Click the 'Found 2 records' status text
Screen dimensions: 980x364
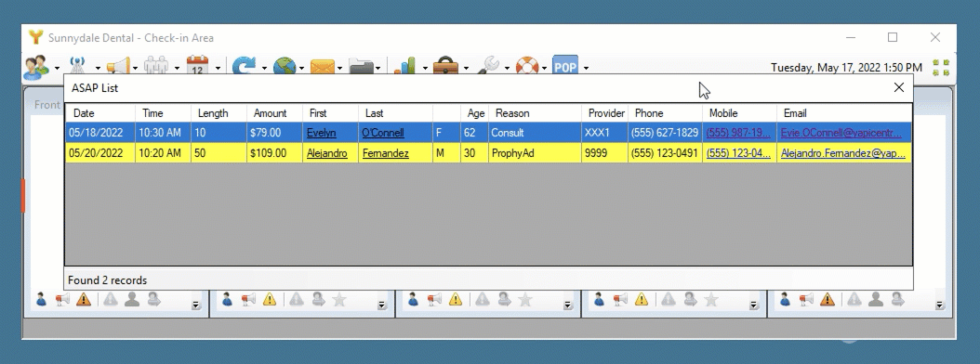[108, 280]
